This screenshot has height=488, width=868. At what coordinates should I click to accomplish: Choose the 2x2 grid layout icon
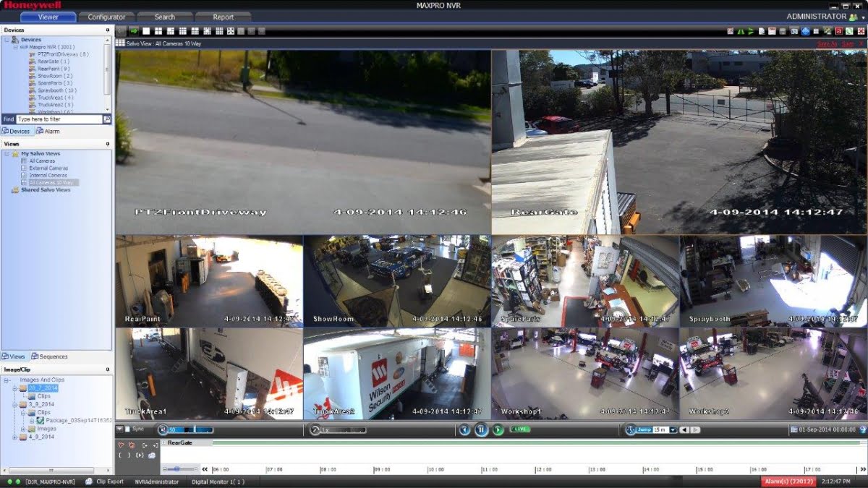point(158,31)
